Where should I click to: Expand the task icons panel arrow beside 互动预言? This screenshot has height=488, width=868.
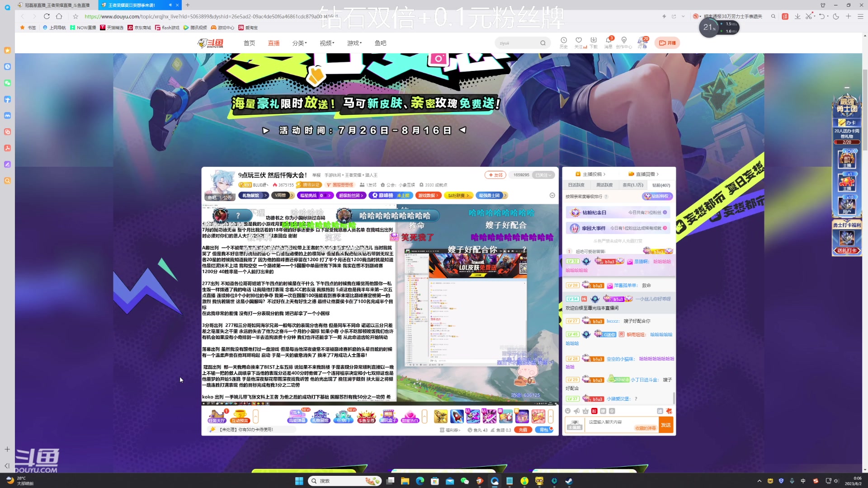255,416
